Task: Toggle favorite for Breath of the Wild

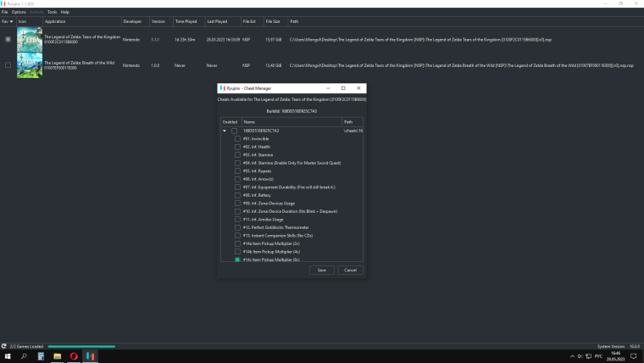Action: click(x=8, y=65)
